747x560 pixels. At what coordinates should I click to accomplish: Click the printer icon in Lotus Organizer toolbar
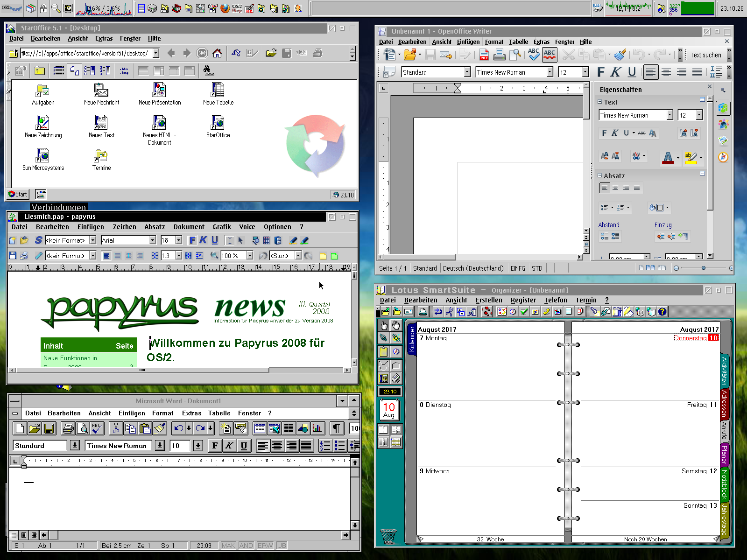[x=423, y=312]
